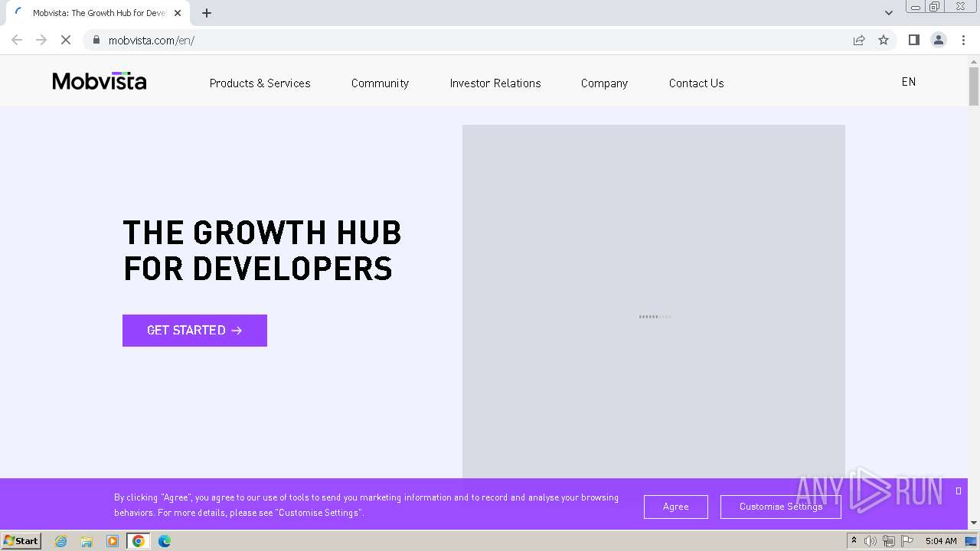The height and width of the screenshot is (551, 980).
Task: Click the system clock 5:04 AM
Action: click(x=941, y=541)
